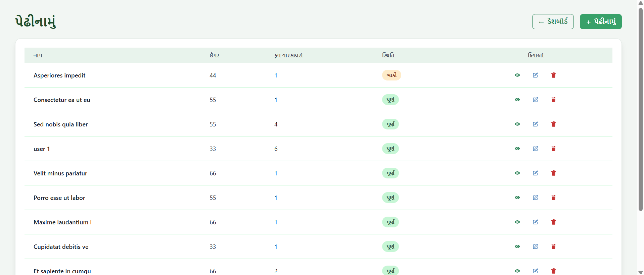Edit the Consectetur ea ut eu entry

coord(535,100)
